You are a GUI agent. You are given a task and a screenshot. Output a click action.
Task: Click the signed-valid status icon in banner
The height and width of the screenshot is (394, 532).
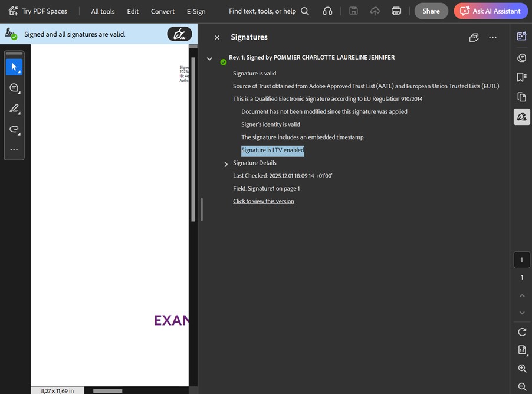pyautogui.click(x=11, y=34)
